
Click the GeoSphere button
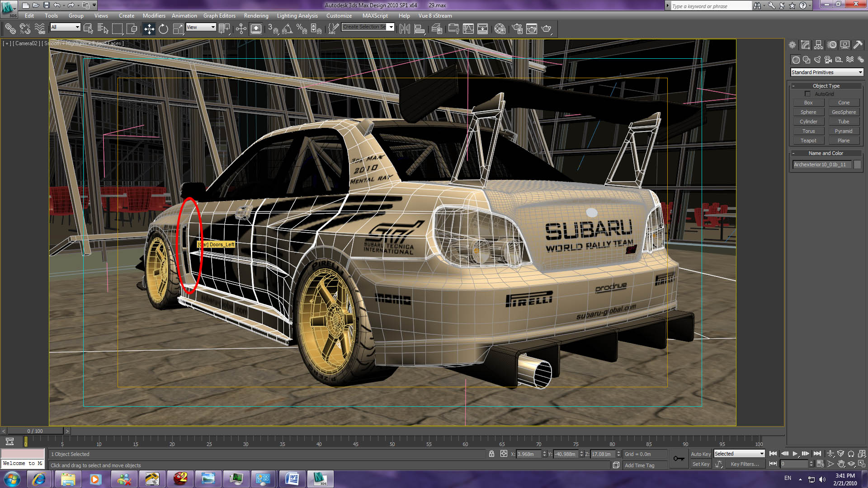[844, 112]
